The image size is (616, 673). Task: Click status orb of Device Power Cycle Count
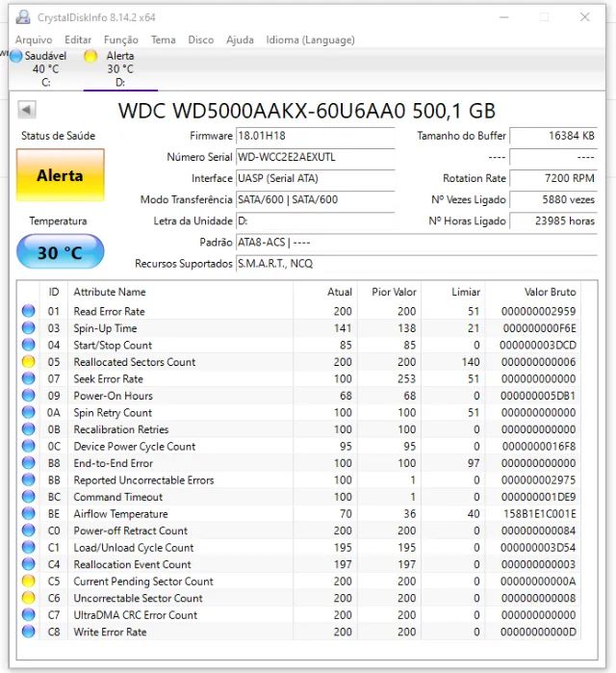coord(28,446)
